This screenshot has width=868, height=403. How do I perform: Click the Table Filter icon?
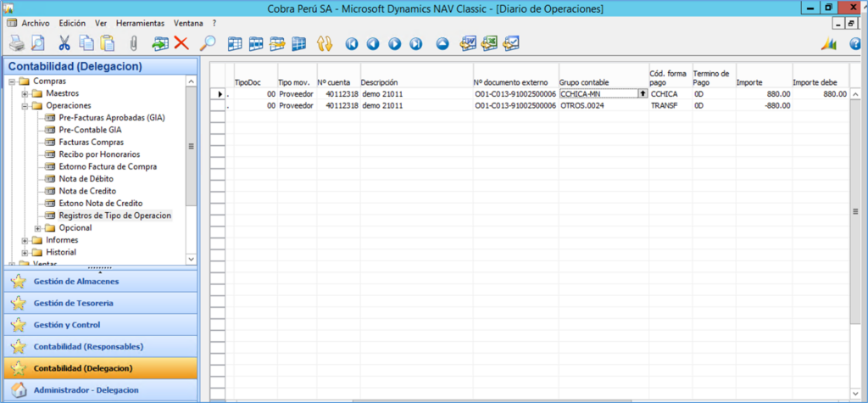tap(256, 44)
